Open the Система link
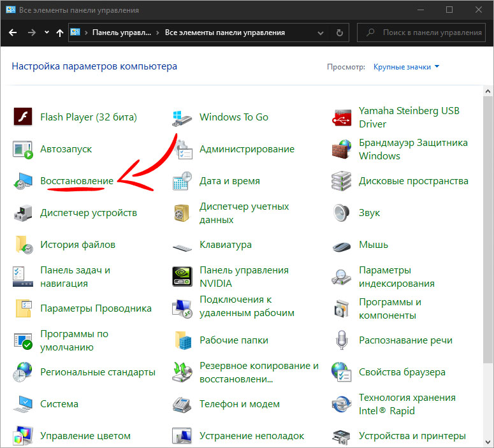Viewport: 494px width, 448px height. coord(59,404)
